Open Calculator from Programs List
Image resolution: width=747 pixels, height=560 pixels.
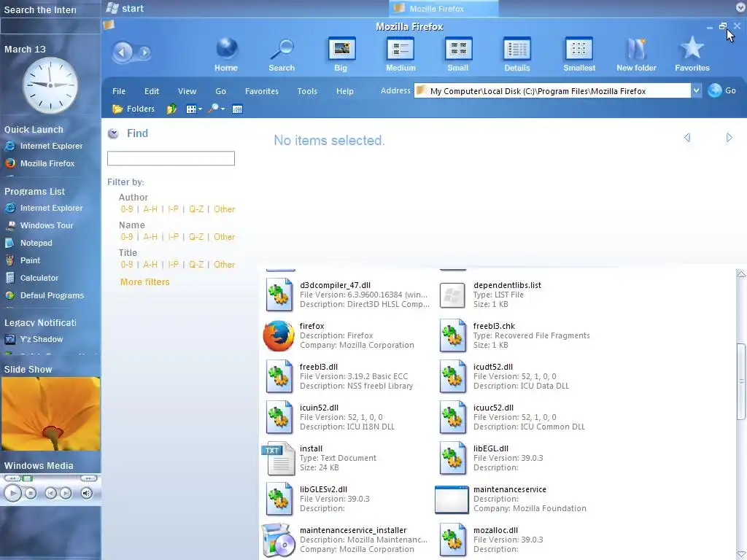[x=31, y=278]
